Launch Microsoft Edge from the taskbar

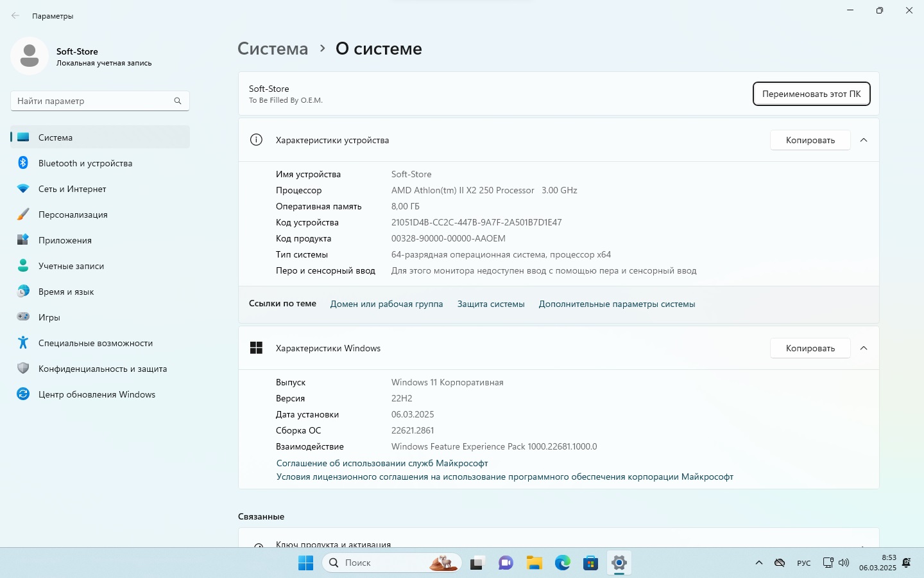pos(563,563)
